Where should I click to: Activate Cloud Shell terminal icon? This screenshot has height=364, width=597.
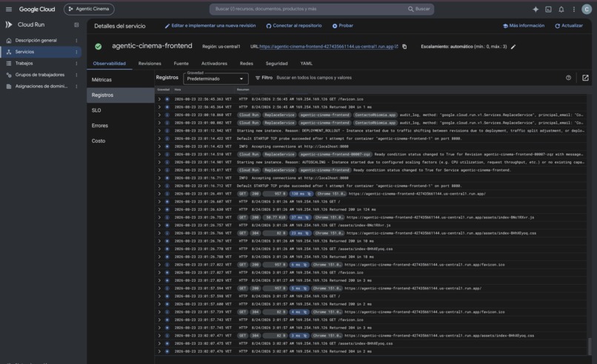click(x=548, y=9)
